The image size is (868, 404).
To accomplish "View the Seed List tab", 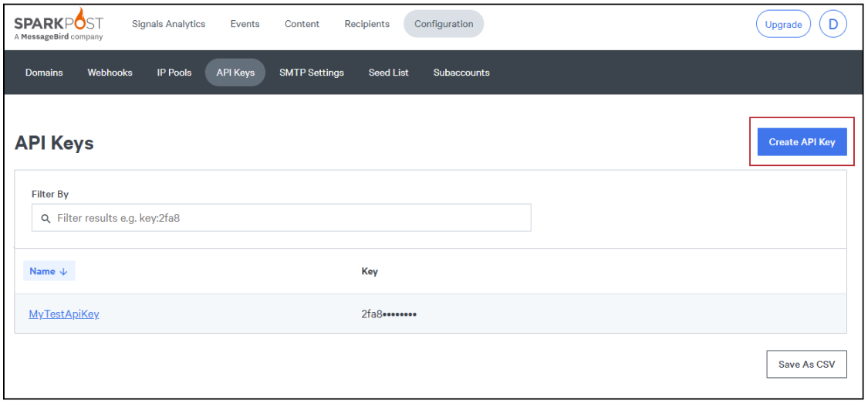I will point(389,73).
